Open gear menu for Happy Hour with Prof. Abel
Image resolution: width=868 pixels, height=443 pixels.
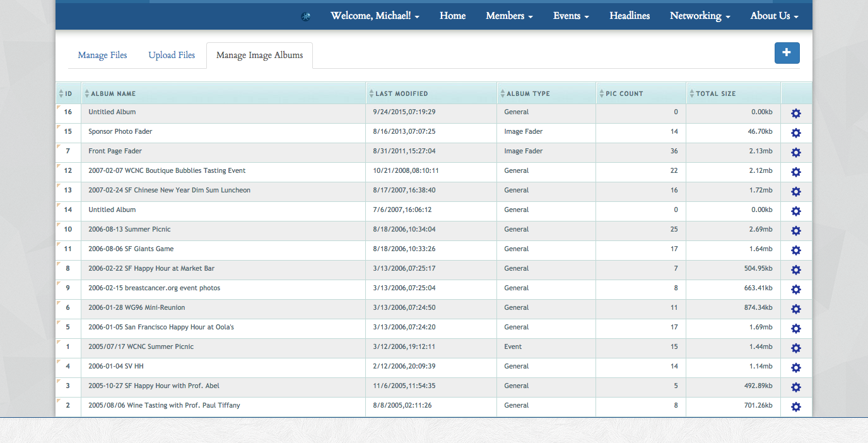click(796, 387)
